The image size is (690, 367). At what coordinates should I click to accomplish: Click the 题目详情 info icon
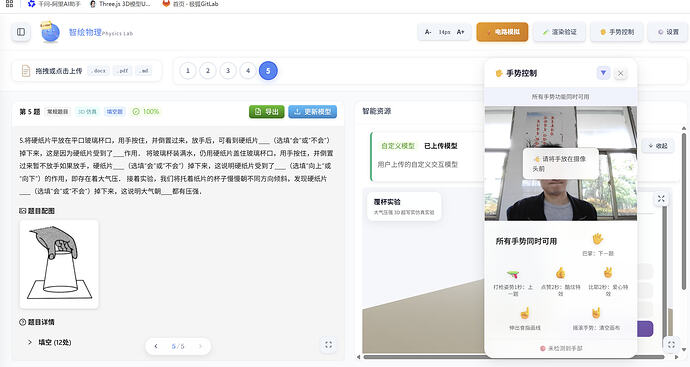tap(22, 322)
